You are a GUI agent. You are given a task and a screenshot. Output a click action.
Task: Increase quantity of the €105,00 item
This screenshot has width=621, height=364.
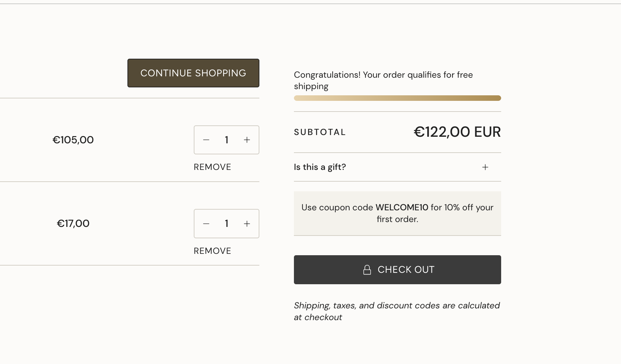(x=247, y=140)
